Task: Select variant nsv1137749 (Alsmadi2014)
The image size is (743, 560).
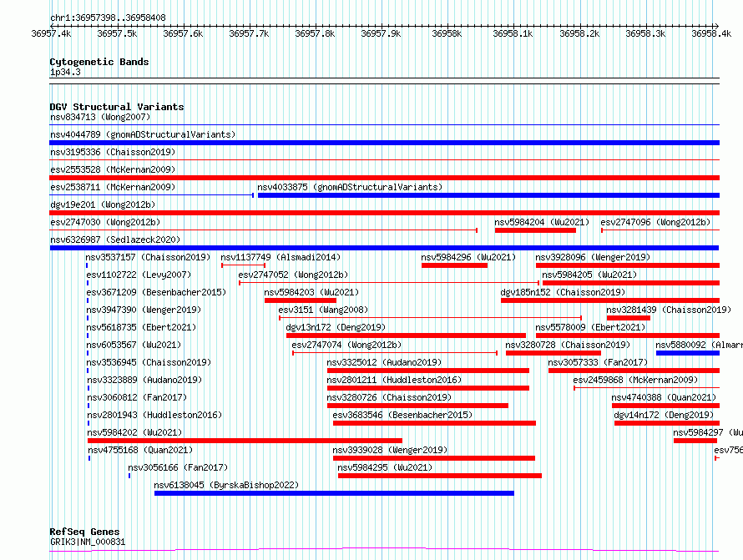Action: pos(281,257)
